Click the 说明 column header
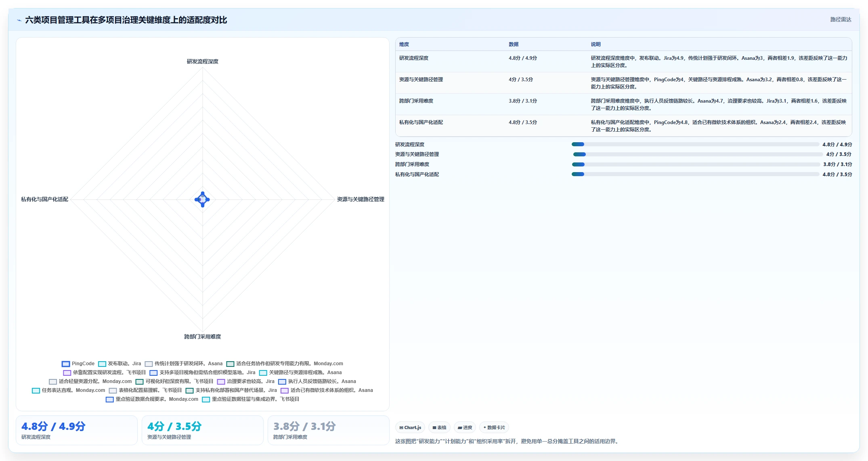 (596, 44)
